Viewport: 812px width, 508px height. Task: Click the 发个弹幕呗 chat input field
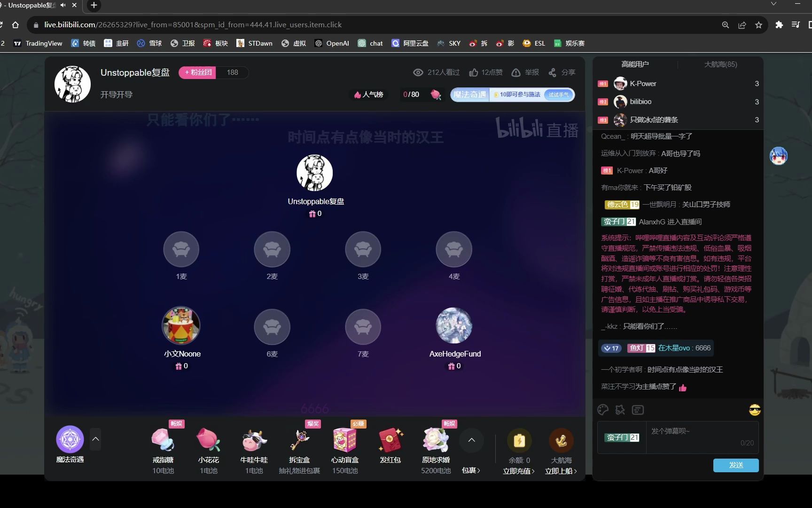click(702, 437)
